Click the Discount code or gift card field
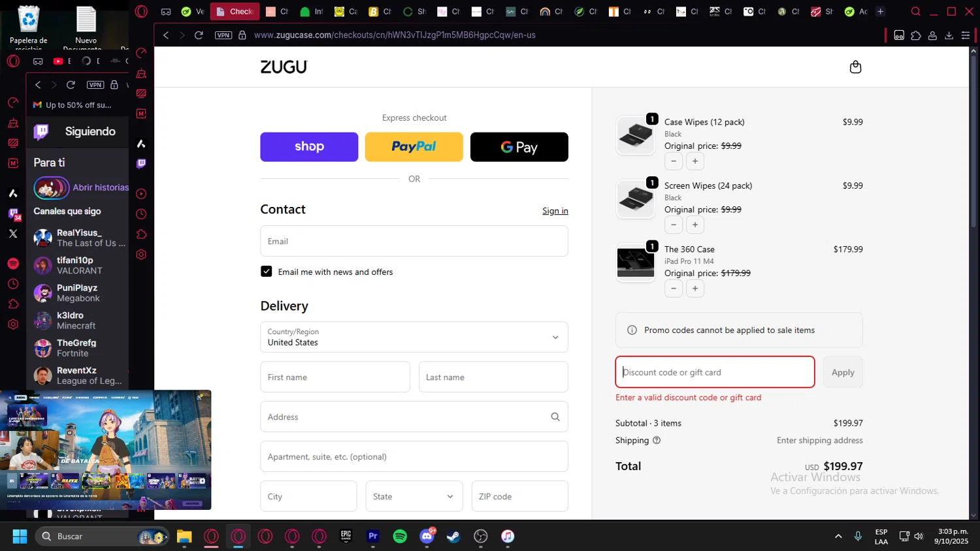The height and width of the screenshot is (551, 980). pyautogui.click(x=715, y=372)
